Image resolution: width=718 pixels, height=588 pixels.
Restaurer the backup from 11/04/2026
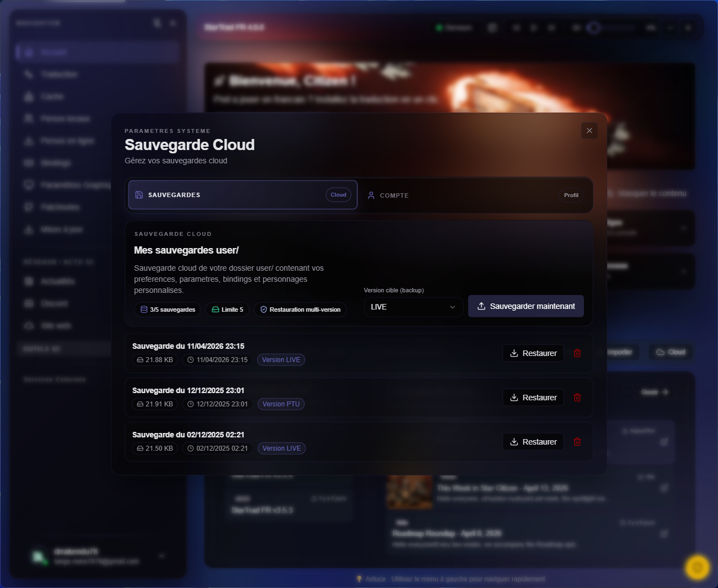[533, 353]
